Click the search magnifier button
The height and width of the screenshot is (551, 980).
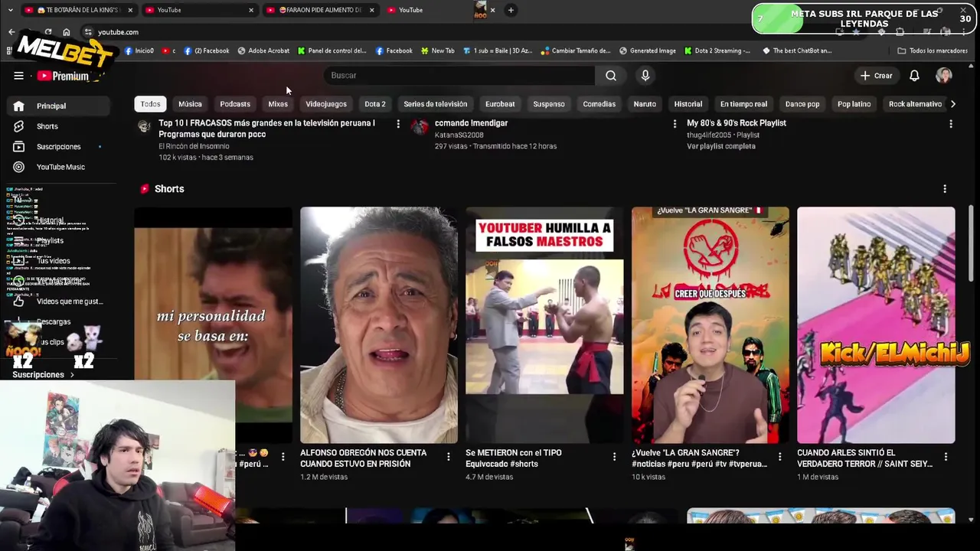611,76
